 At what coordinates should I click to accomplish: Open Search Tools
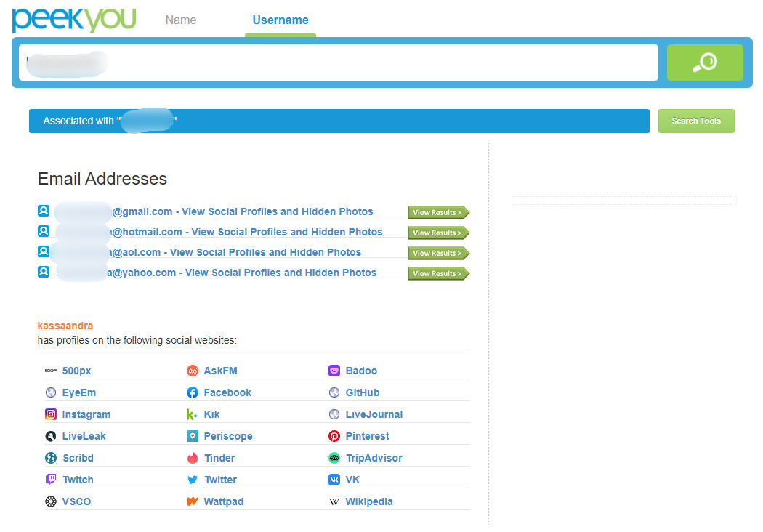(x=696, y=121)
